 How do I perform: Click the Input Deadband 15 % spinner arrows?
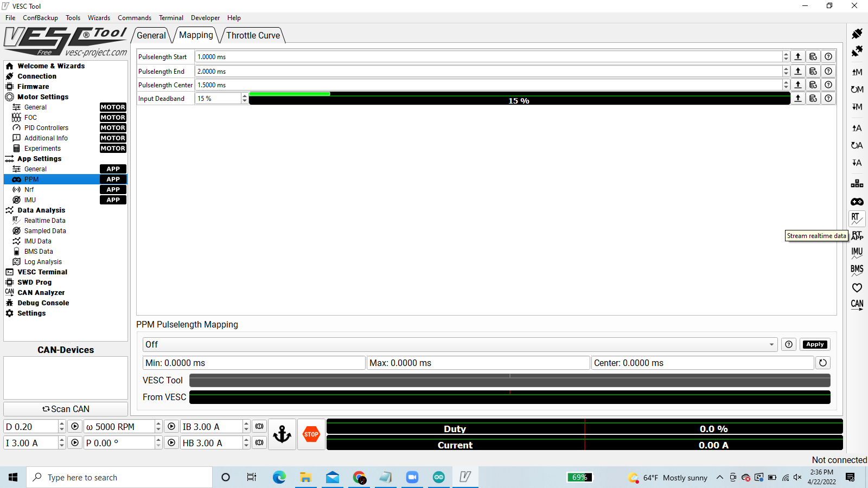click(245, 98)
